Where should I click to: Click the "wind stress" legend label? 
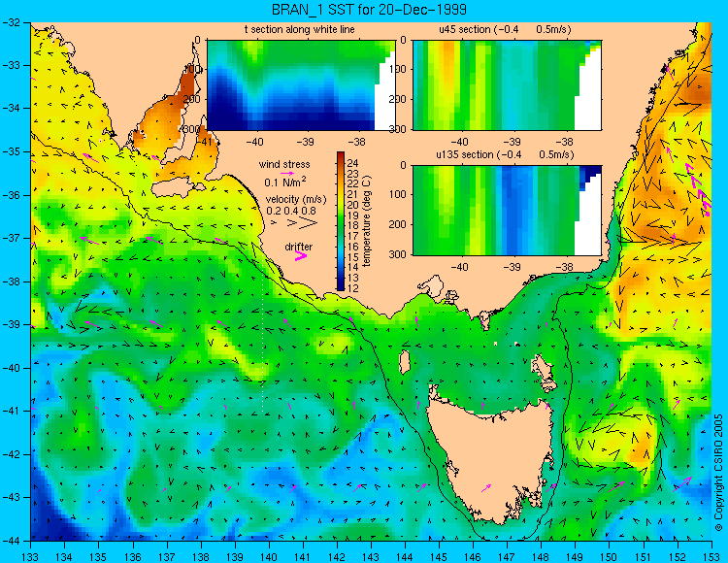click(284, 164)
